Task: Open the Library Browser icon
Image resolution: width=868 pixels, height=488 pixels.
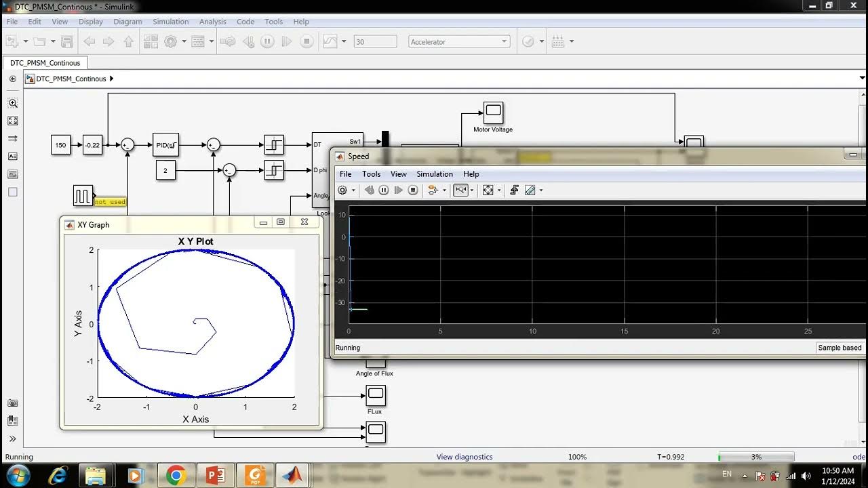Action: click(x=151, y=41)
